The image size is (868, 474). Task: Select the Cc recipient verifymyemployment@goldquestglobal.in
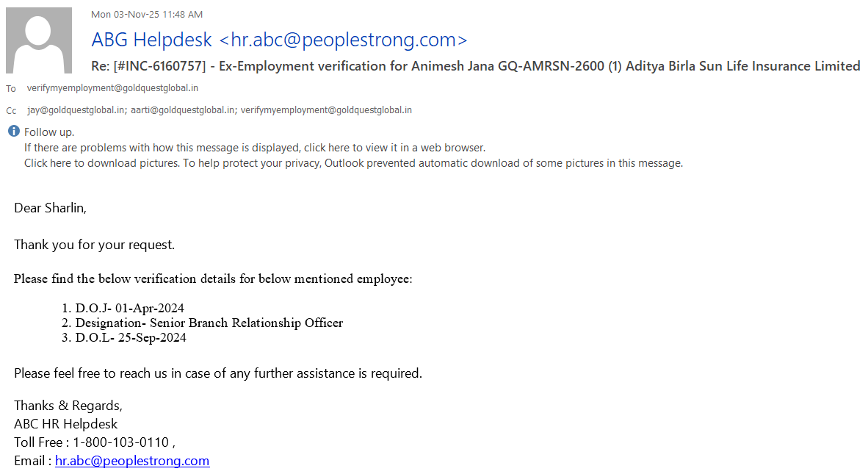pyautogui.click(x=326, y=110)
